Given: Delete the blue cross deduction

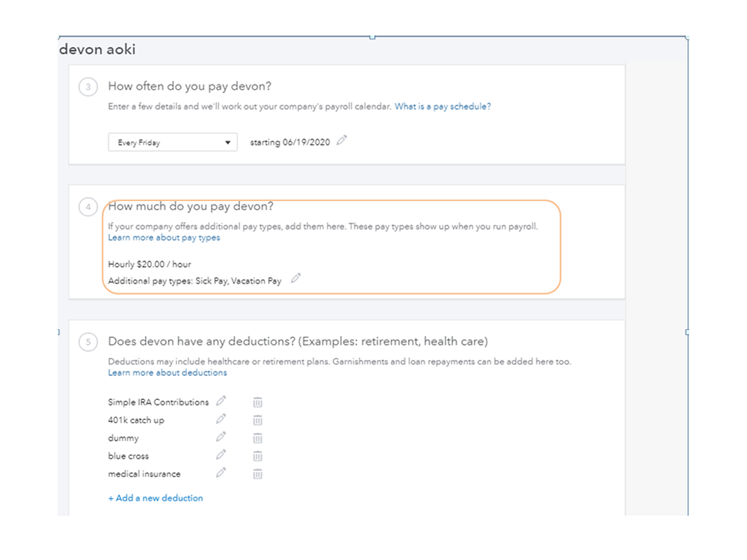Looking at the screenshot, I should click(x=257, y=456).
